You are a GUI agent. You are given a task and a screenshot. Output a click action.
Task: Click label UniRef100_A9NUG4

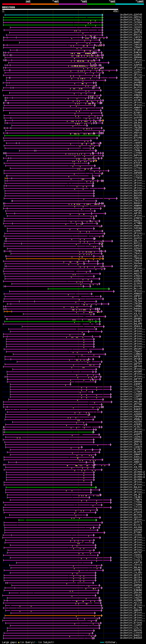131,95
